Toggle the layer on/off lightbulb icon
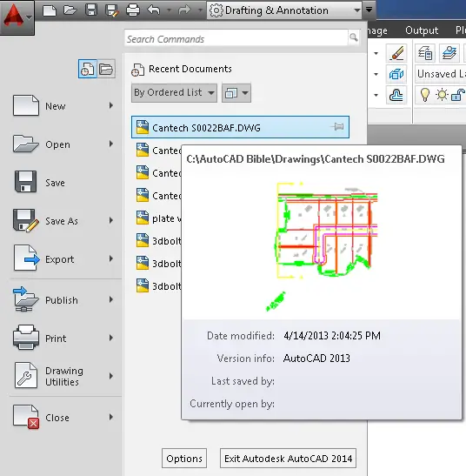This screenshot has width=466, height=476. pos(425,95)
